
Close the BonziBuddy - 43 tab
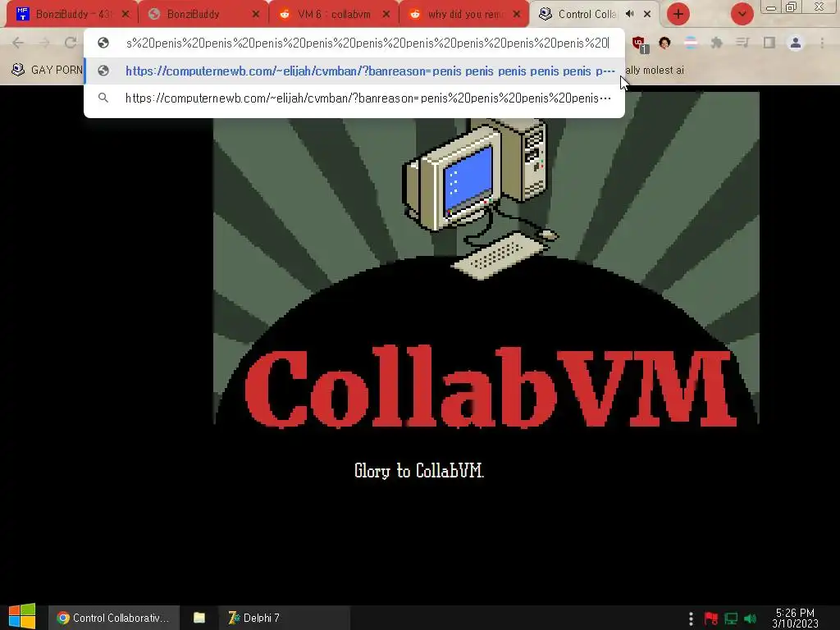[x=126, y=14]
